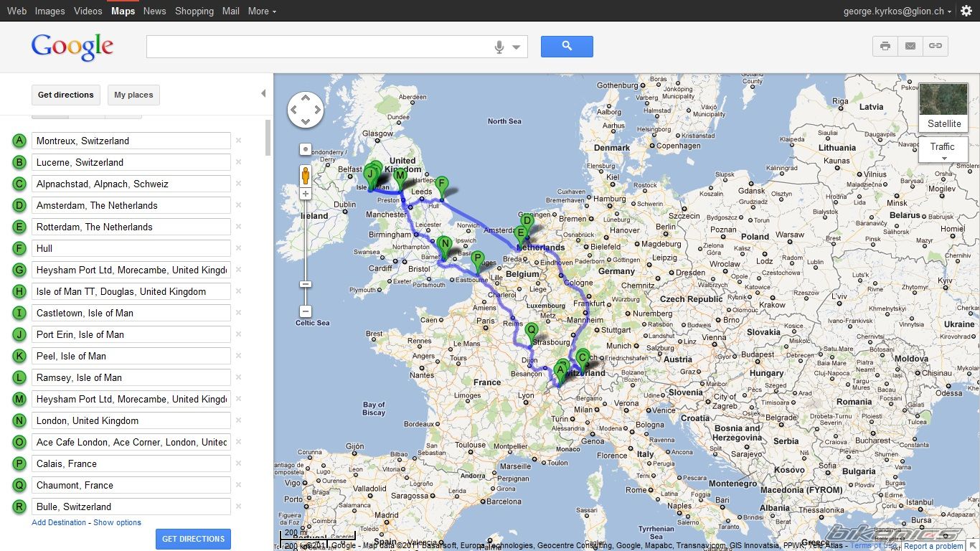This screenshot has width=980, height=551.
Task: Click green marker D in destination list
Action: [19, 205]
